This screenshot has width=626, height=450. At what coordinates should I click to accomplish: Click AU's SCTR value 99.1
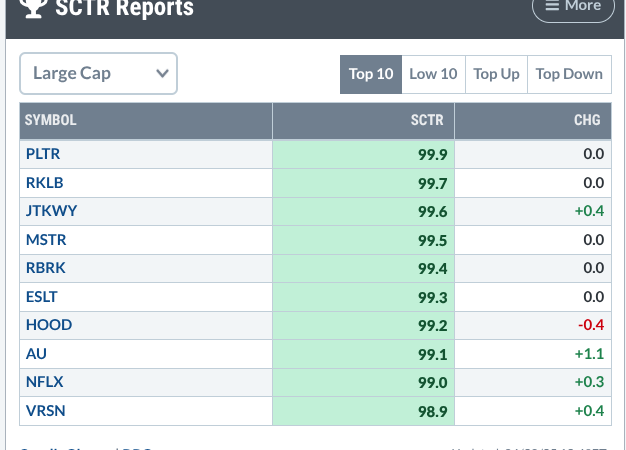432,355
